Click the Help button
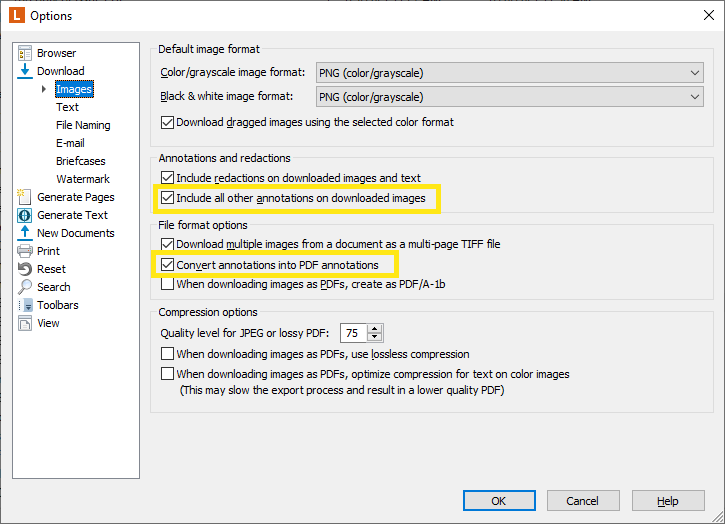Image resolution: width=725 pixels, height=524 pixels. point(668,501)
